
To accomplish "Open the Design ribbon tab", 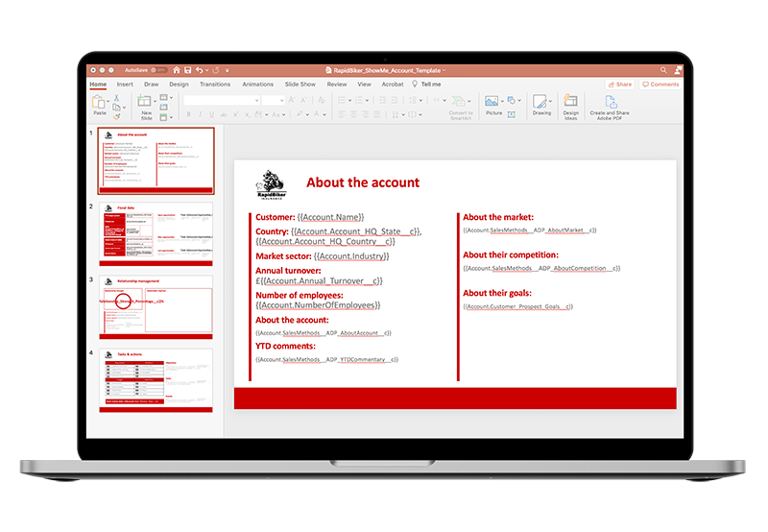I will 179,85.
